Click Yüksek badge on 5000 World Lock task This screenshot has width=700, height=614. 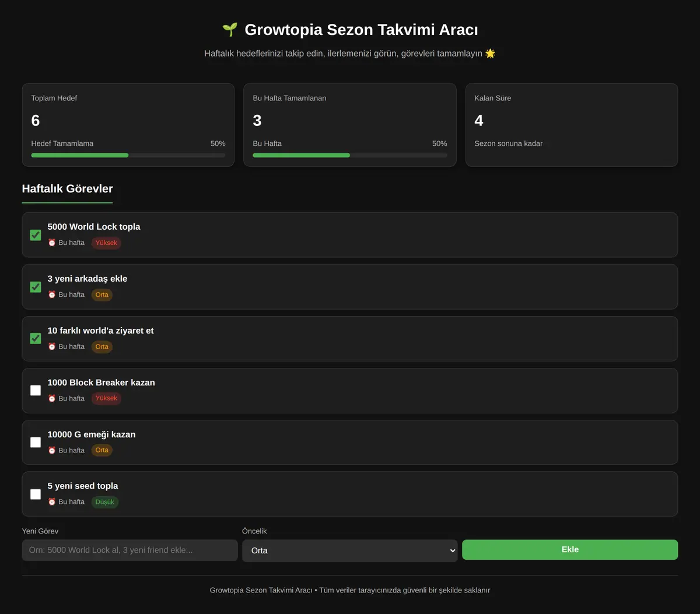point(106,243)
